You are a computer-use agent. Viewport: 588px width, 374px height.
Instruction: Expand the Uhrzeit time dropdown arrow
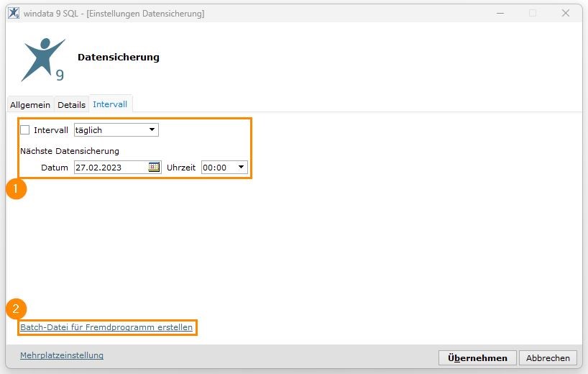coord(241,167)
